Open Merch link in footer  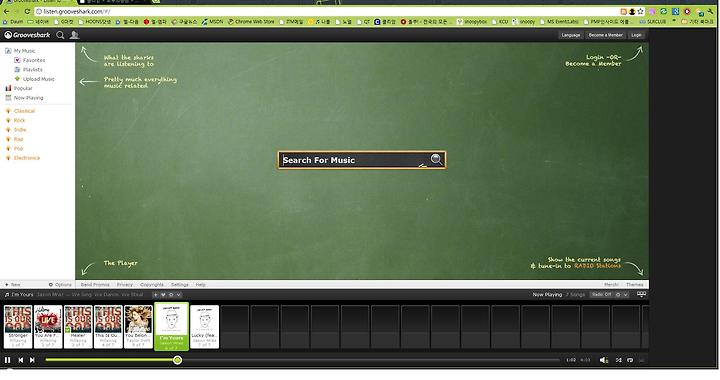[x=611, y=285]
